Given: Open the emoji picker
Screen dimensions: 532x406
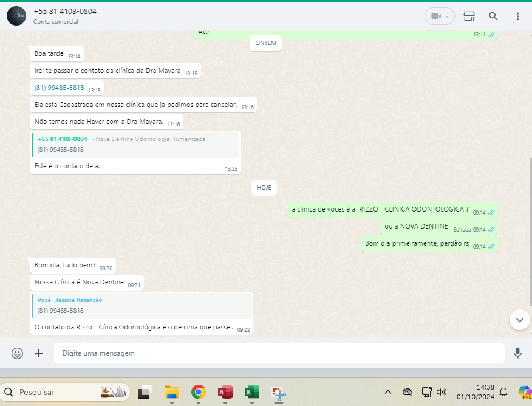Looking at the screenshot, I should coord(17,353).
